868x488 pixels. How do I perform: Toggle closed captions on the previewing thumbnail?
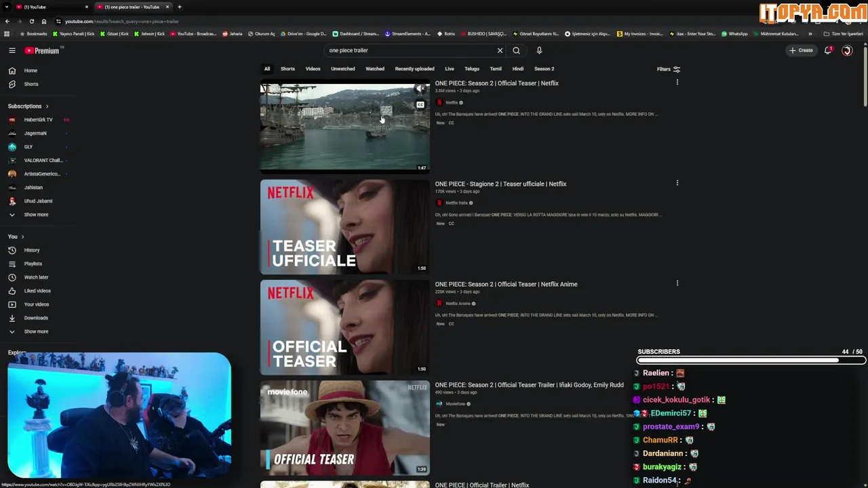(420, 104)
